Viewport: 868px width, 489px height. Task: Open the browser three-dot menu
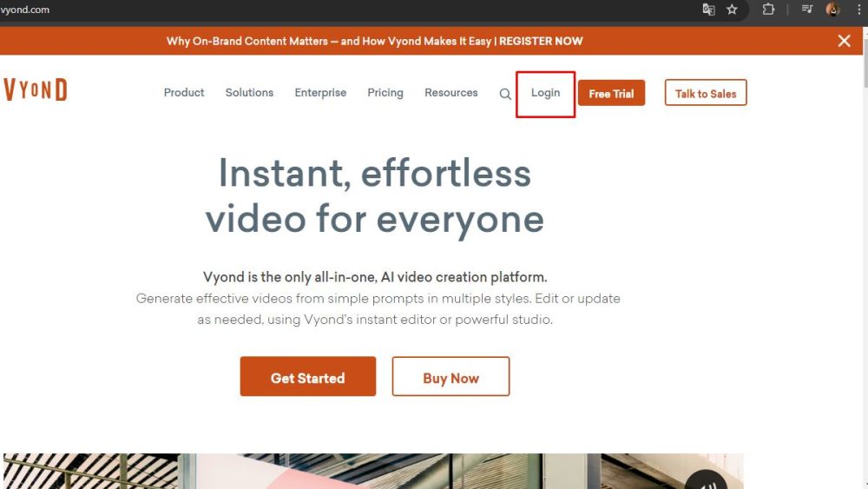(x=859, y=10)
